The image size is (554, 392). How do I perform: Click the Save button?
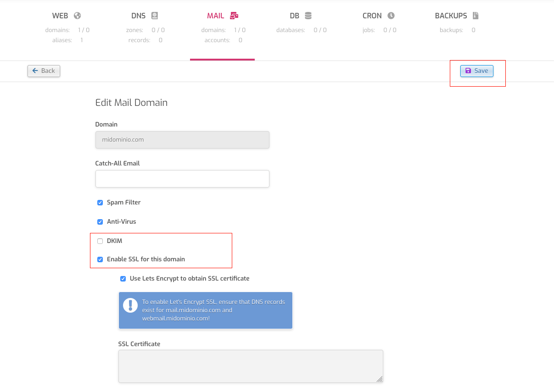point(477,71)
